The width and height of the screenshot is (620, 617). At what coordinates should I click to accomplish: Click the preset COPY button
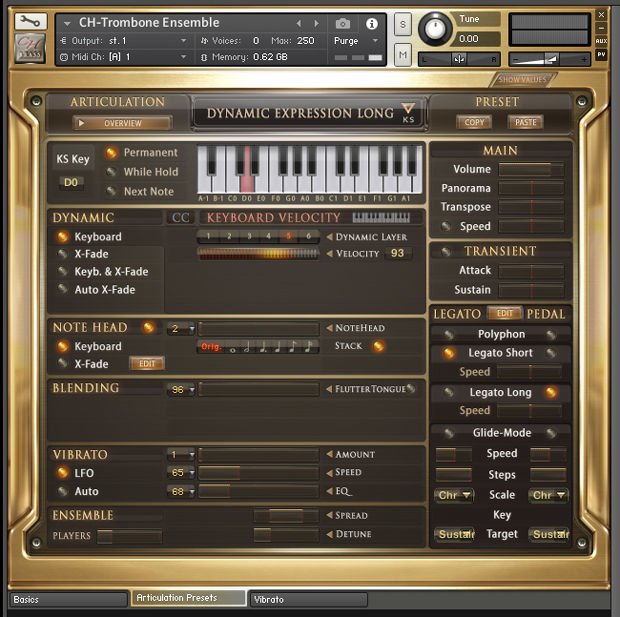474,122
